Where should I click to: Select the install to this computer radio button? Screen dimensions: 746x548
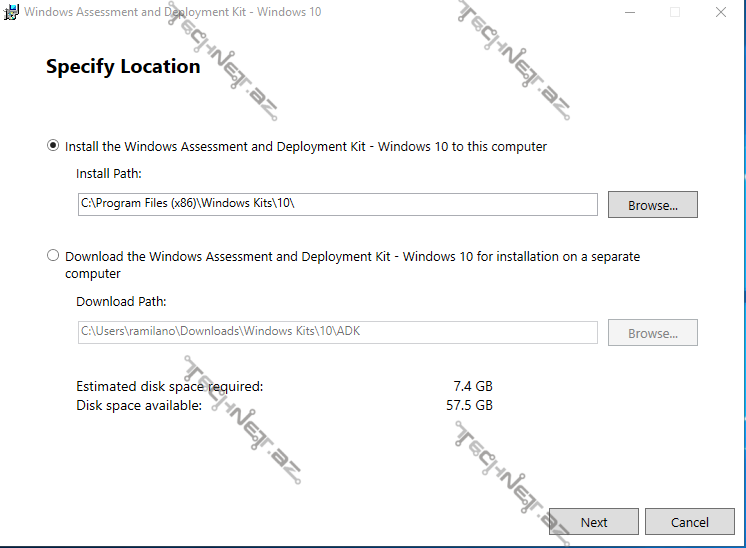coord(53,146)
